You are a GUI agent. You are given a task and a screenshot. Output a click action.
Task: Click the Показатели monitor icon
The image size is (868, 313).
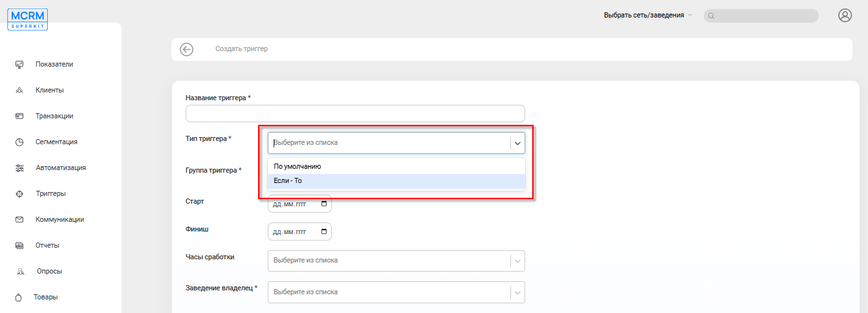(19, 64)
